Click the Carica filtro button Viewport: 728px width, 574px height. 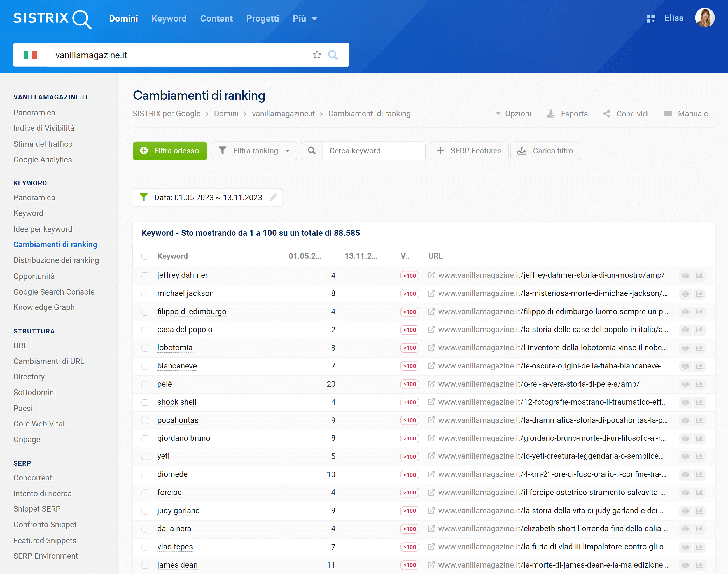coord(545,151)
